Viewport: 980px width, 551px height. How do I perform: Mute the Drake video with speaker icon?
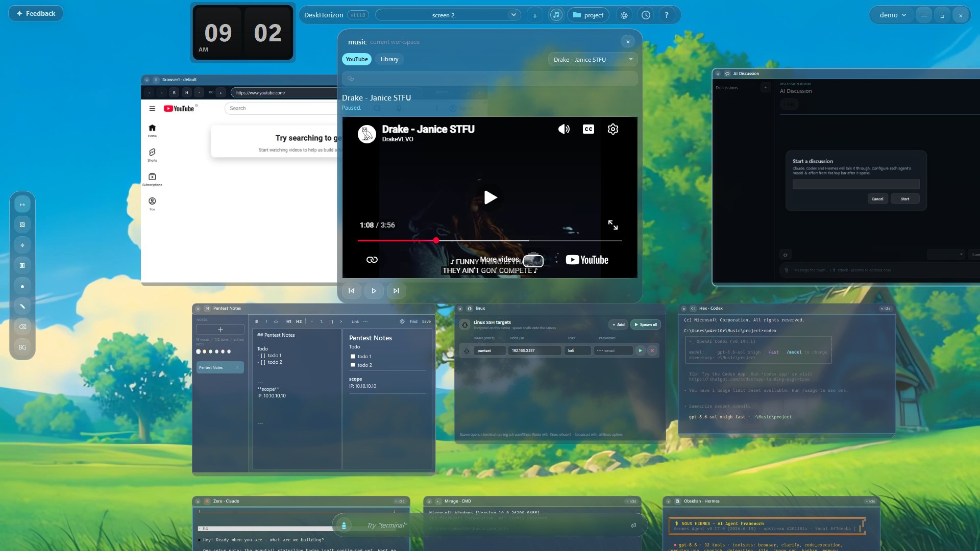pos(563,129)
